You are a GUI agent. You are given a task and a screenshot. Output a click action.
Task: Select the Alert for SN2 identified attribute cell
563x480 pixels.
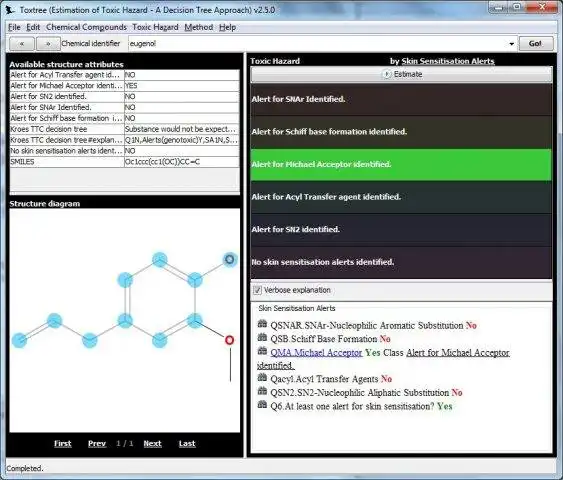(x=67, y=96)
